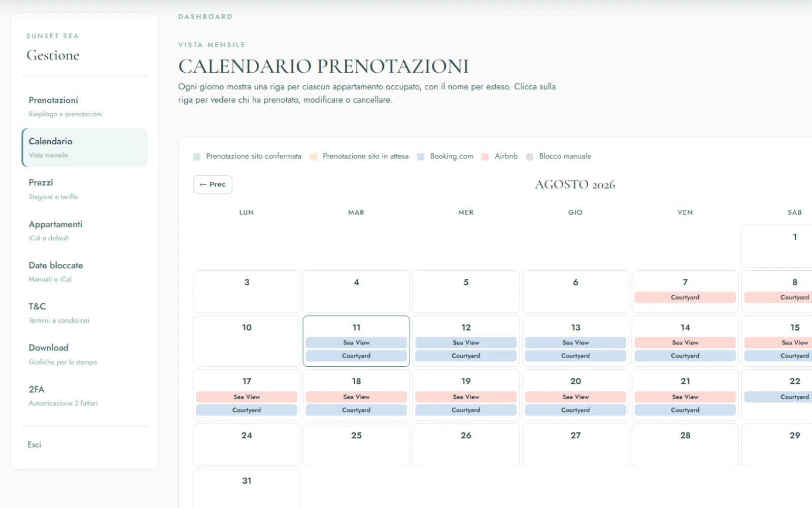Open Airbnb Sea View booking on August 17
The height and width of the screenshot is (508, 812).
tap(247, 397)
